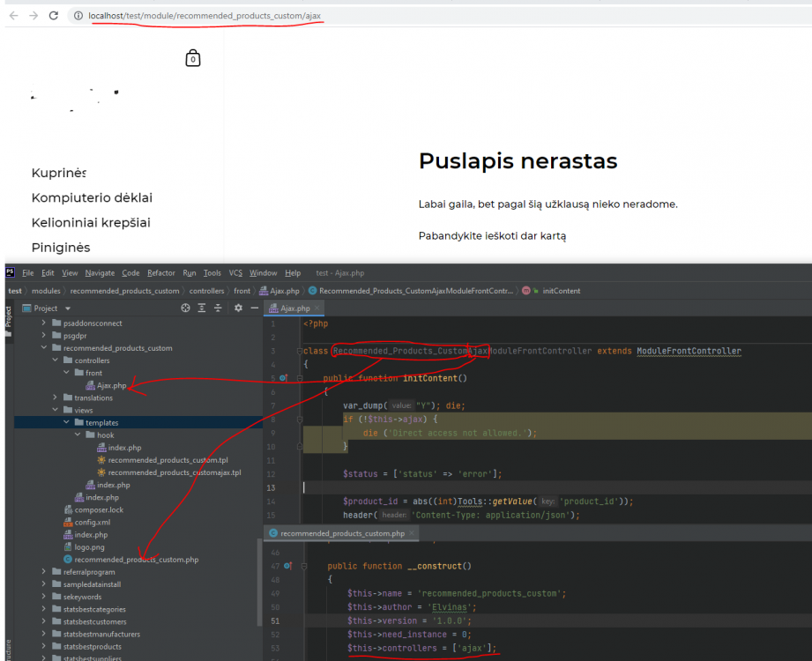Image resolution: width=812 pixels, height=661 pixels.
Task: Open the Refactor menu
Action: pos(160,273)
